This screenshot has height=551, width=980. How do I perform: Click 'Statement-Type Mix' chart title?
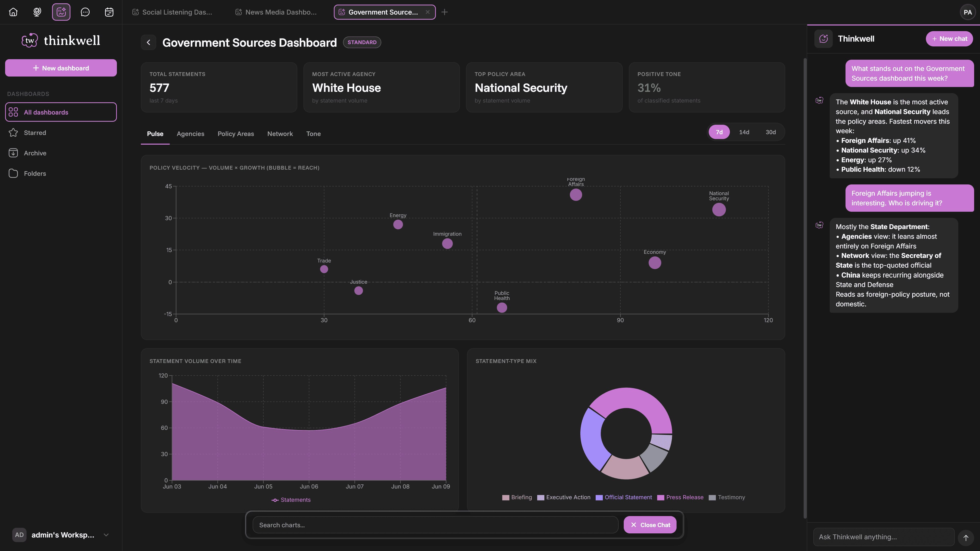[x=506, y=361]
